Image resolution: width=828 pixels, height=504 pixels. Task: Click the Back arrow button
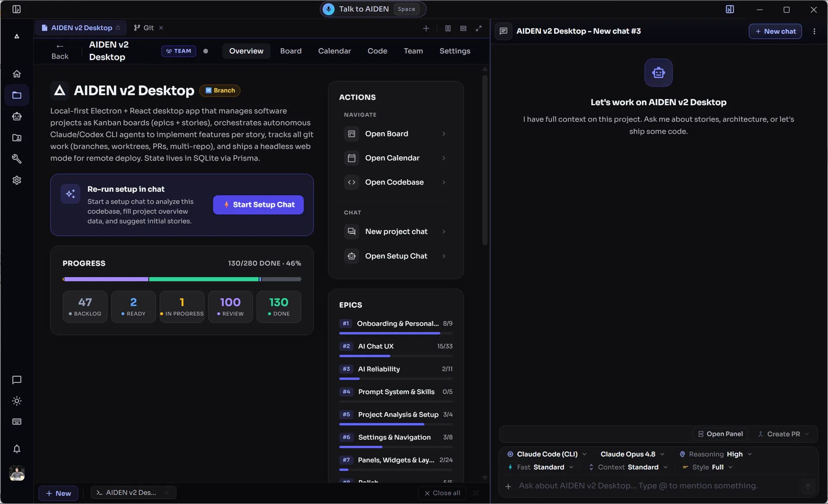[60, 51]
